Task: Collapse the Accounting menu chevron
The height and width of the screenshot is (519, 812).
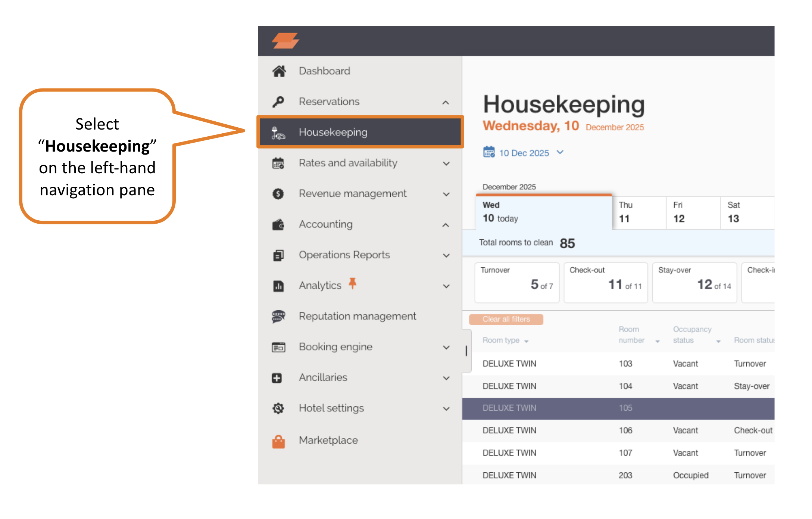Action: click(446, 225)
